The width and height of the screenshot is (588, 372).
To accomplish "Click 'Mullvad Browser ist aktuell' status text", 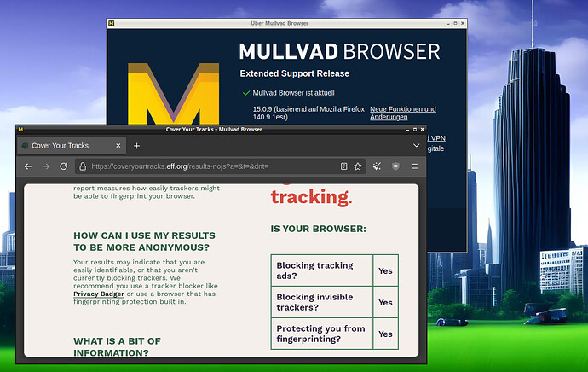I will (x=293, y=93).
